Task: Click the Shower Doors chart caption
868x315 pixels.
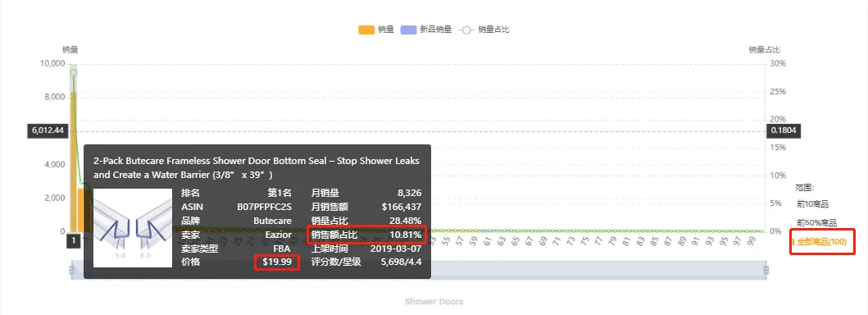Action: 434,302
